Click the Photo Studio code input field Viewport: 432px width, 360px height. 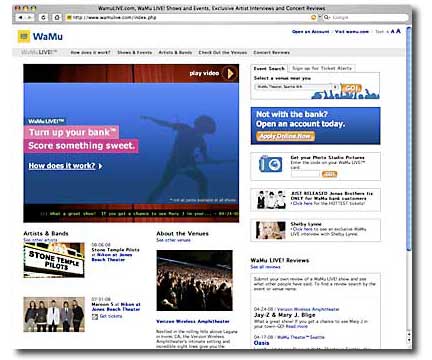305,174
